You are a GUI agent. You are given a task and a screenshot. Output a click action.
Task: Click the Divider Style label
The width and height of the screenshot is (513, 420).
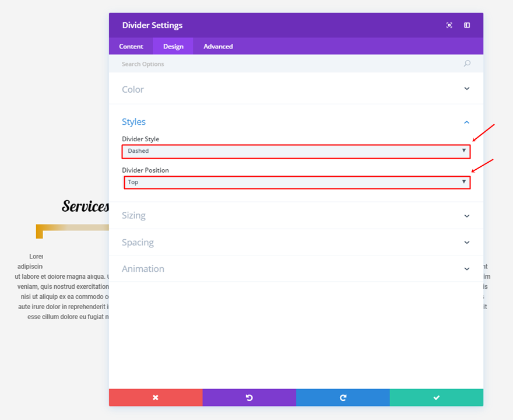[140, 139]
